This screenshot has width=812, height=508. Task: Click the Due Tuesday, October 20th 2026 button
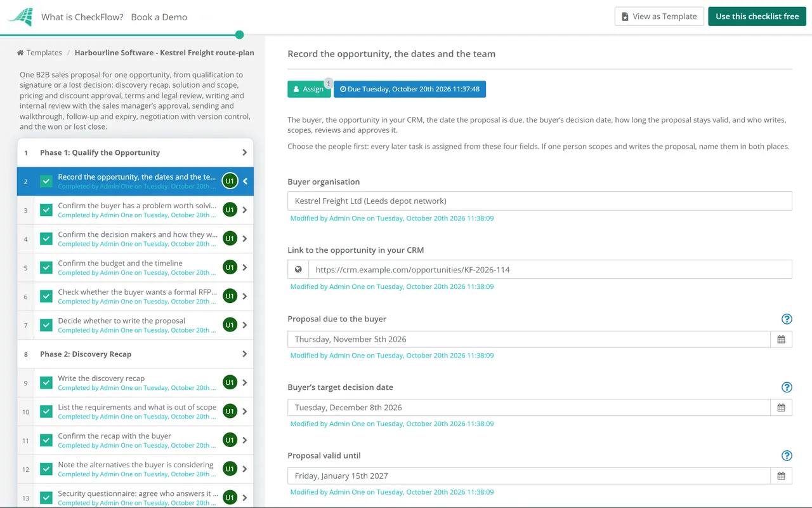[410, 89]
